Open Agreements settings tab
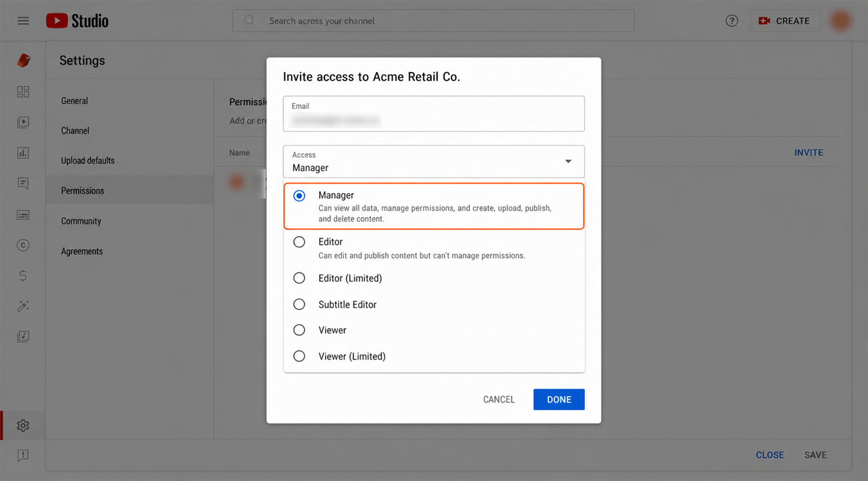Image resolution: width=868 pixels, height=481 pixels. click(x=82, y=251)
